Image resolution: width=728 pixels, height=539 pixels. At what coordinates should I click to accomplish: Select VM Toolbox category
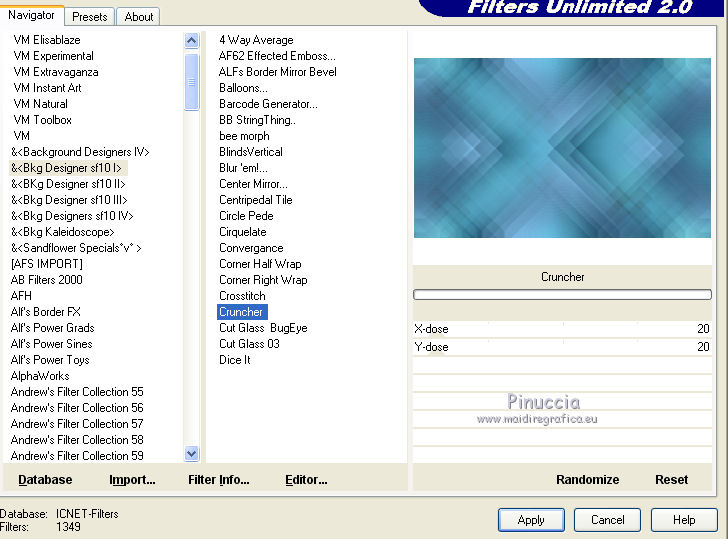[x=42, y=120]
